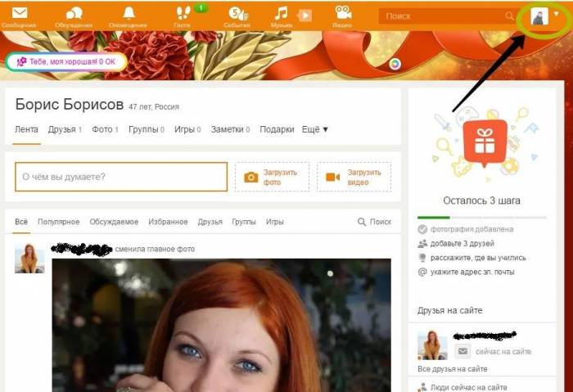Open the Guests footprints icon

[183, 13]
